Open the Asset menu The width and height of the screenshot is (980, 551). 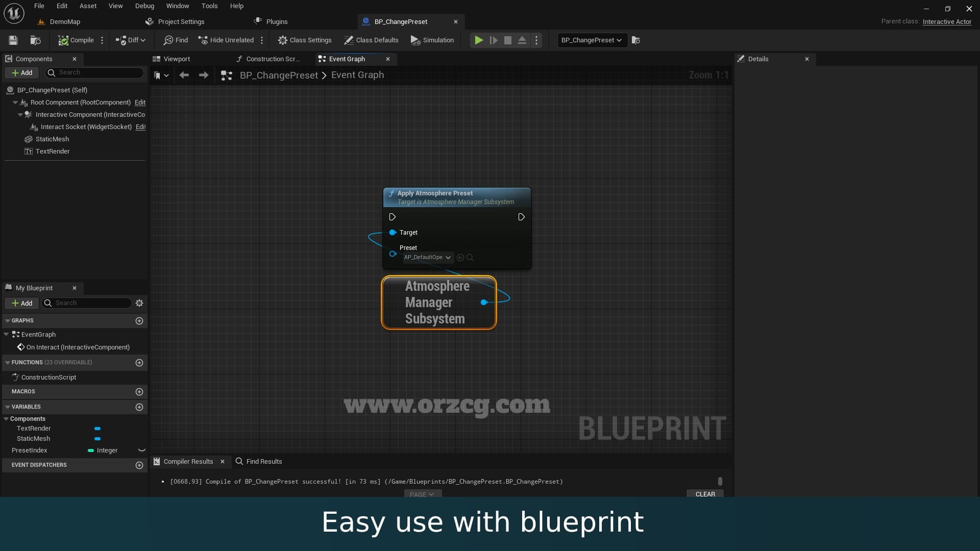(x=88, y=6)
